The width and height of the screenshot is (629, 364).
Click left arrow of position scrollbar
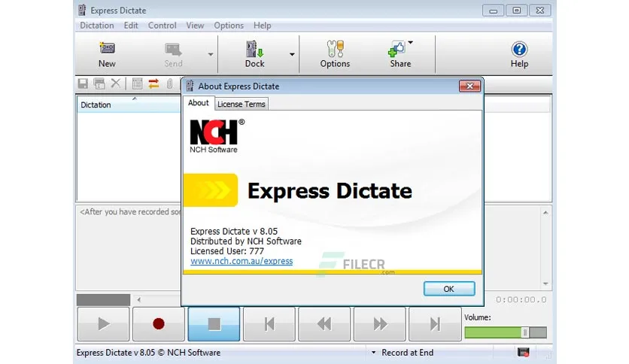pos(138,300)
